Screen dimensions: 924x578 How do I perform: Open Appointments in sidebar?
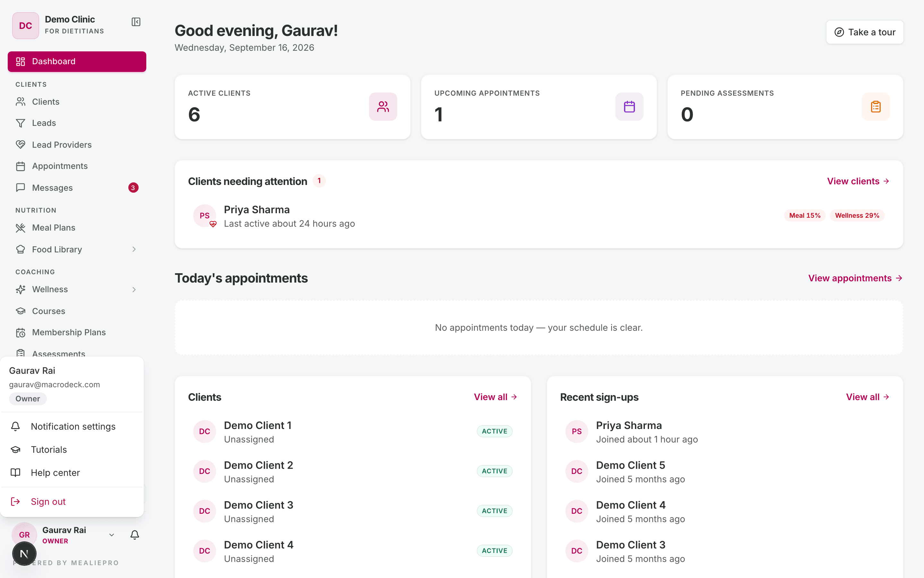(77, 166)
